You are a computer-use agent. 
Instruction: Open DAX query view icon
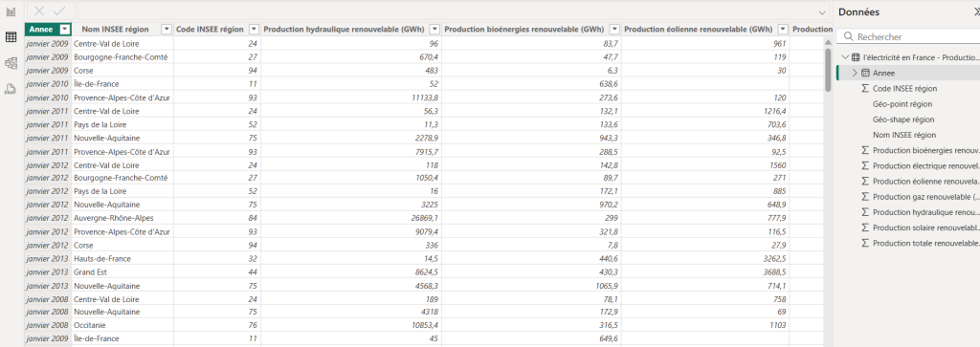(x=10, y=89)
